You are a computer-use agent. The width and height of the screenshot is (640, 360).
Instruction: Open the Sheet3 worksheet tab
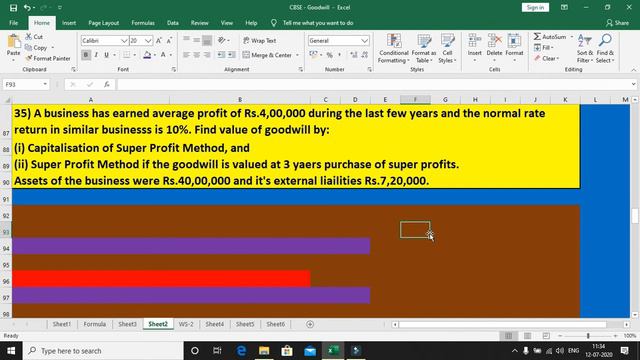pyautogui.click(x=127, y=324)
